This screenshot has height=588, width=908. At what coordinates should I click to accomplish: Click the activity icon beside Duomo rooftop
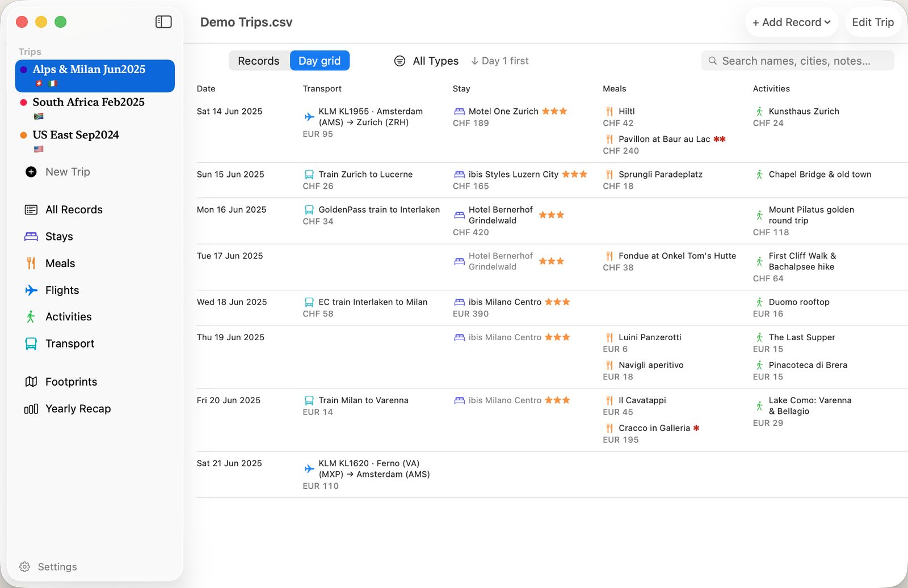pos(759,302)
